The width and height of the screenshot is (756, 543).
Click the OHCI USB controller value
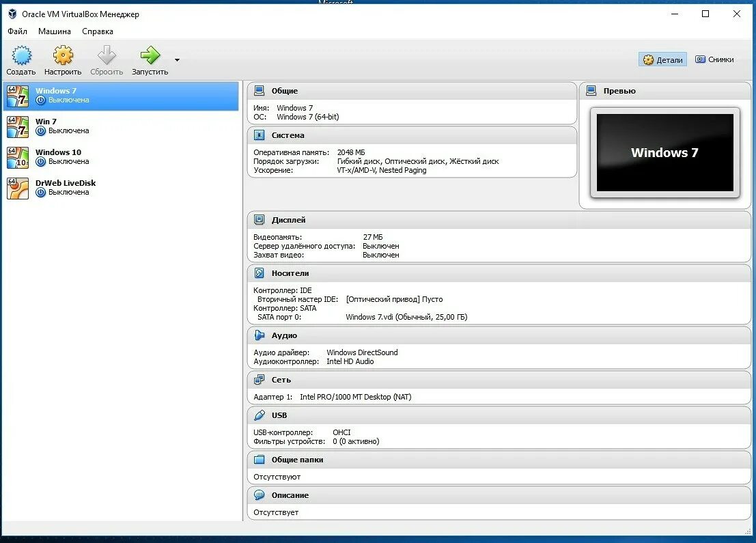point(341,432)
